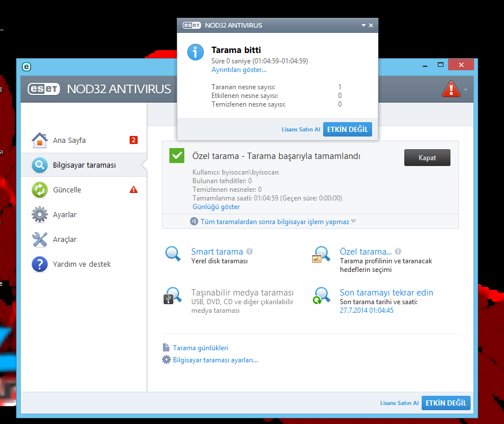Close the main ESET window
504x424 pixels.
click(461, 65)
